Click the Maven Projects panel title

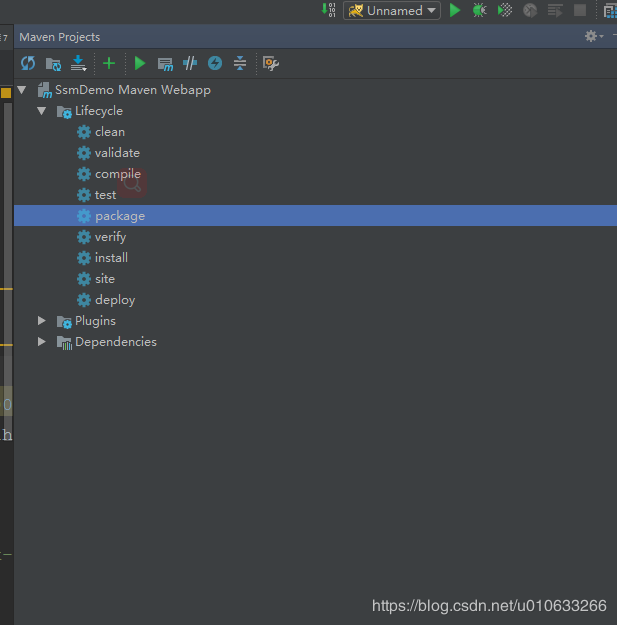tap(60, 37)
